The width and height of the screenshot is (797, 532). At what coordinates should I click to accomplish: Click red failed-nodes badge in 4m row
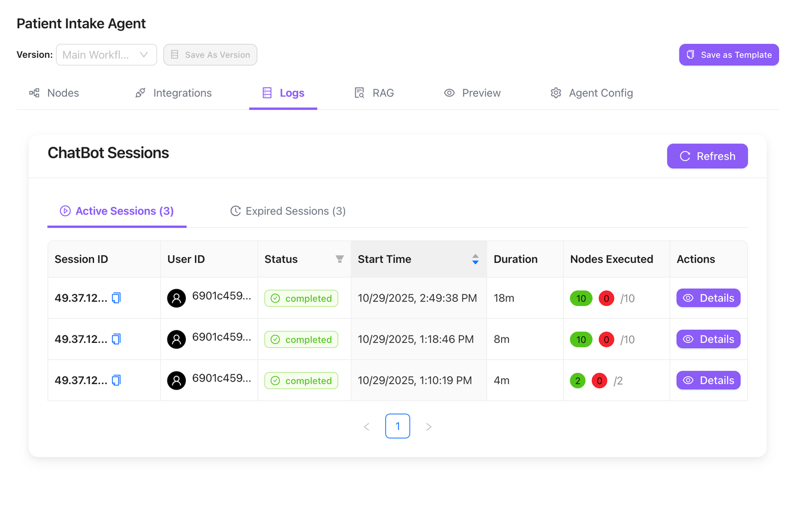(599, 381)
